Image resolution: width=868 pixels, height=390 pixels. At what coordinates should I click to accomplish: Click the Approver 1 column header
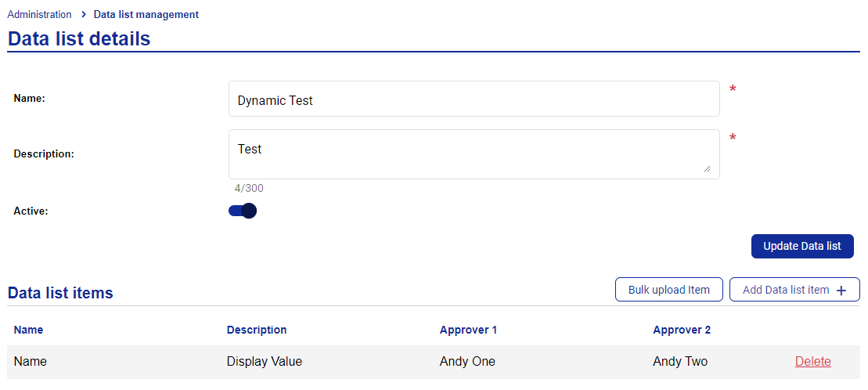coord(468,330)
